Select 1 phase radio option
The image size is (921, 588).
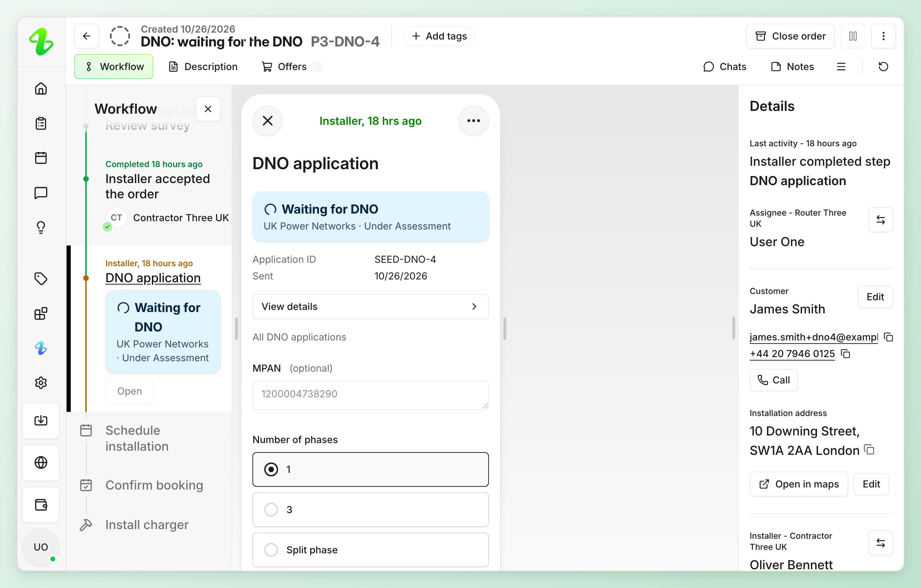tap(370, 469)
